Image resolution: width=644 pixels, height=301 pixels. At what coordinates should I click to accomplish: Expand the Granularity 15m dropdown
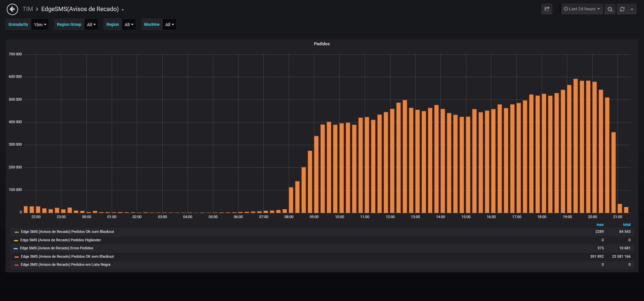click(40, 24)
